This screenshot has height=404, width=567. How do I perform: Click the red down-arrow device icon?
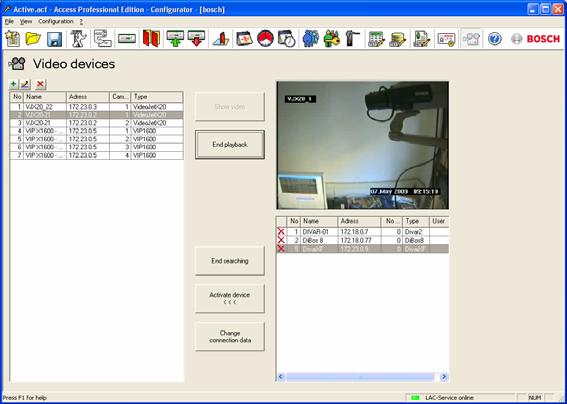[196, 38]
